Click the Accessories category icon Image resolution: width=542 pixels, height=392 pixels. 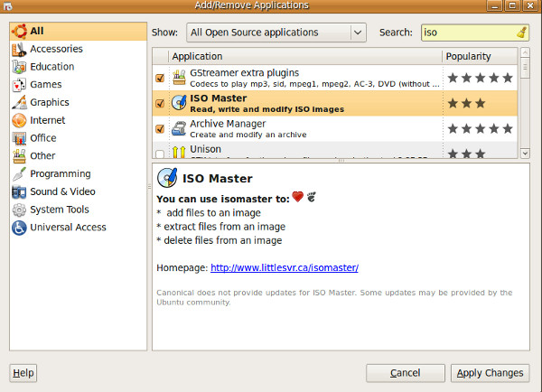point(19,49)
